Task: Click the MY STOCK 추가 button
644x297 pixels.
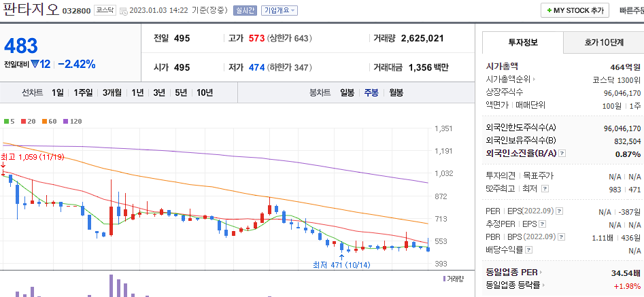Action: tap(575, 11)
